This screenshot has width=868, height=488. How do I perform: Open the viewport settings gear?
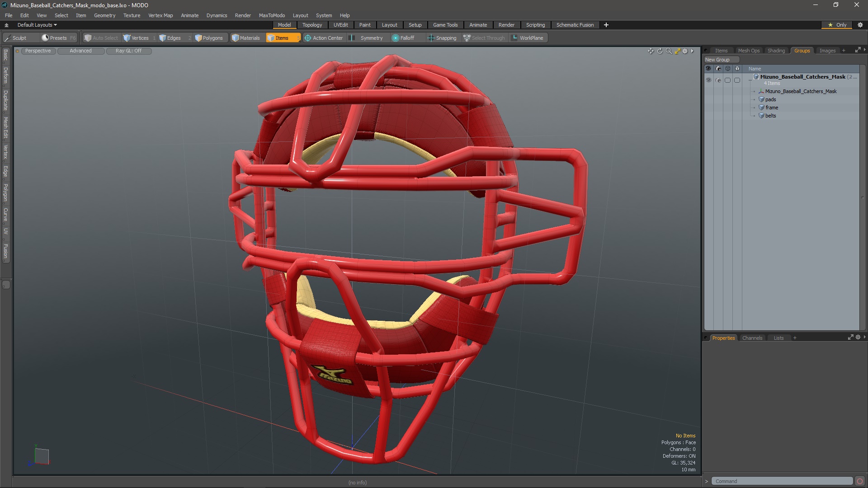pos(685,51)
